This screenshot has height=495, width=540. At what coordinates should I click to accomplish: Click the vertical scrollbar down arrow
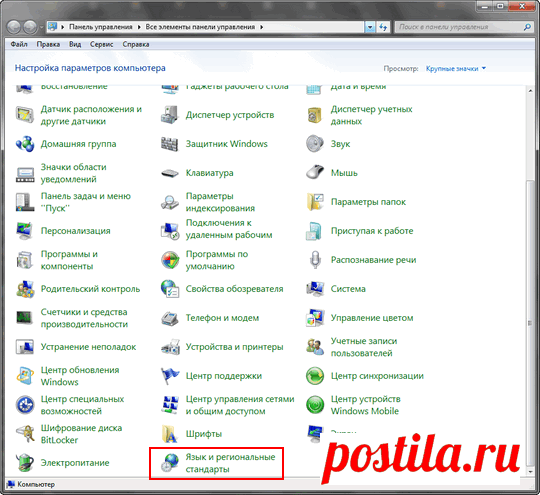tap(530, 471)
